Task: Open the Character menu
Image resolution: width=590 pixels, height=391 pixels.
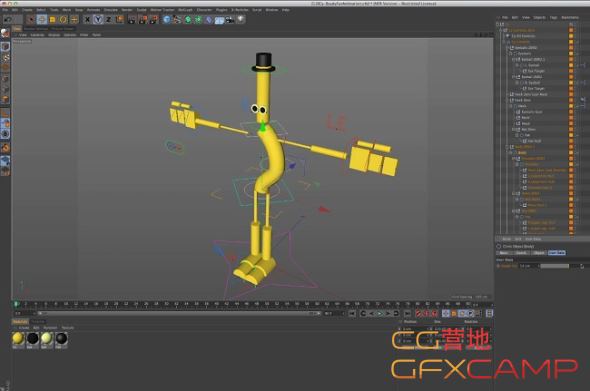Action: click(204, 10)
